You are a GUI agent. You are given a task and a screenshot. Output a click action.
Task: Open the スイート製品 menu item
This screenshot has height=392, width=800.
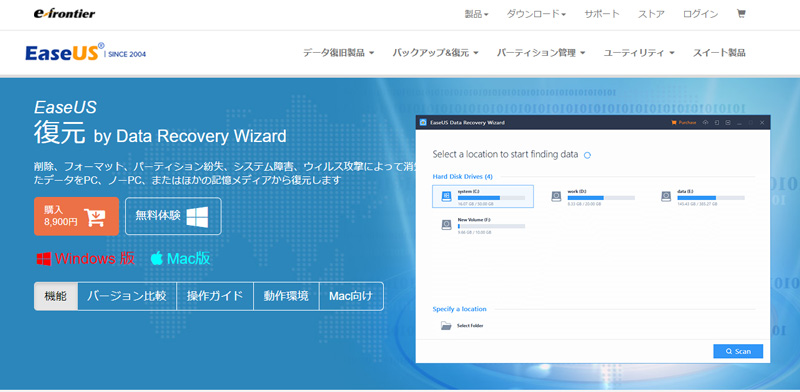tap(719, 53)
